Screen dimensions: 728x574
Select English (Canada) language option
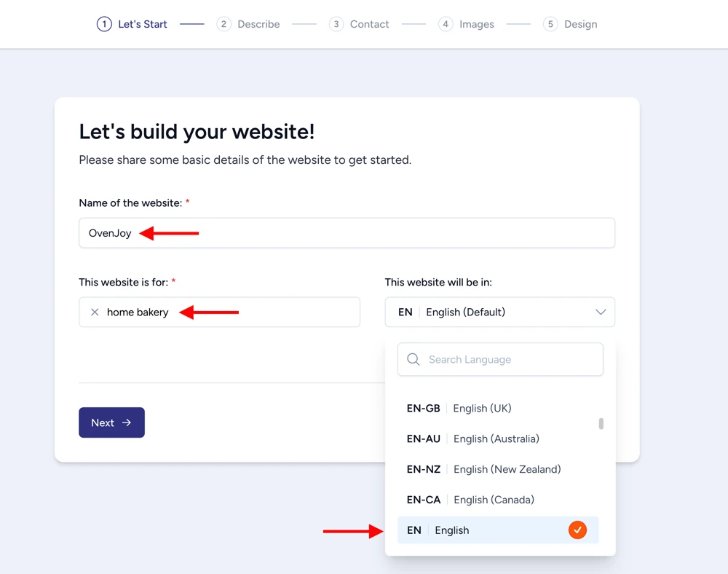[x=494, y=500]
